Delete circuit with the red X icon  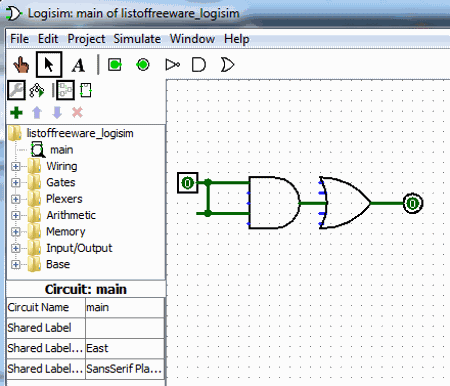77,113
